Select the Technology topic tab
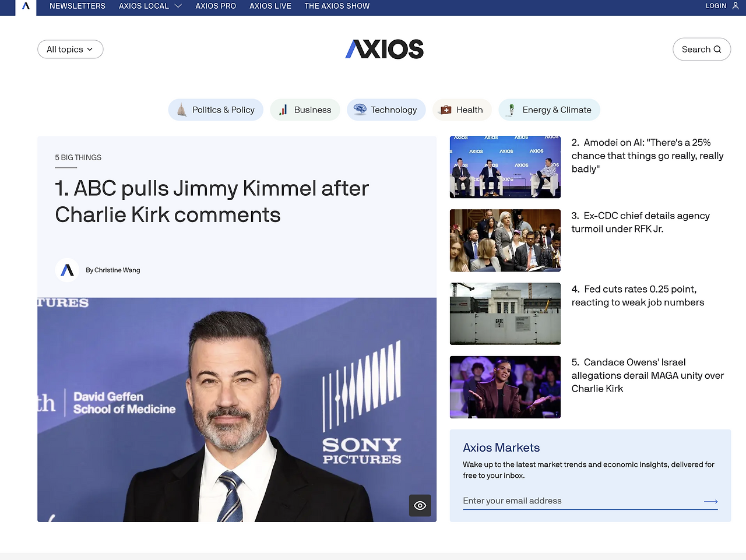746x560 pixels. pos(386,110)
